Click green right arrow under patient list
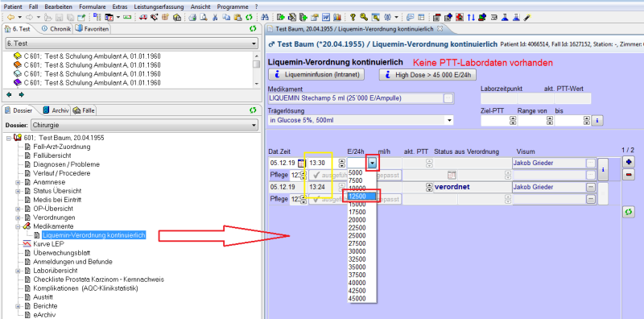The height and width of the screenshot is (319, 644). pyautogui.click(x=22, y=94)
